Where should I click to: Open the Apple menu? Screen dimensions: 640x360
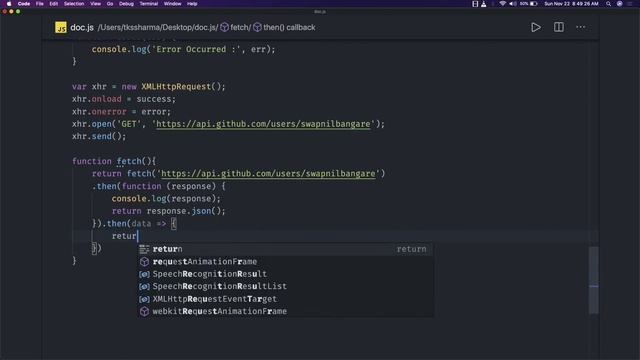point(9,4)
